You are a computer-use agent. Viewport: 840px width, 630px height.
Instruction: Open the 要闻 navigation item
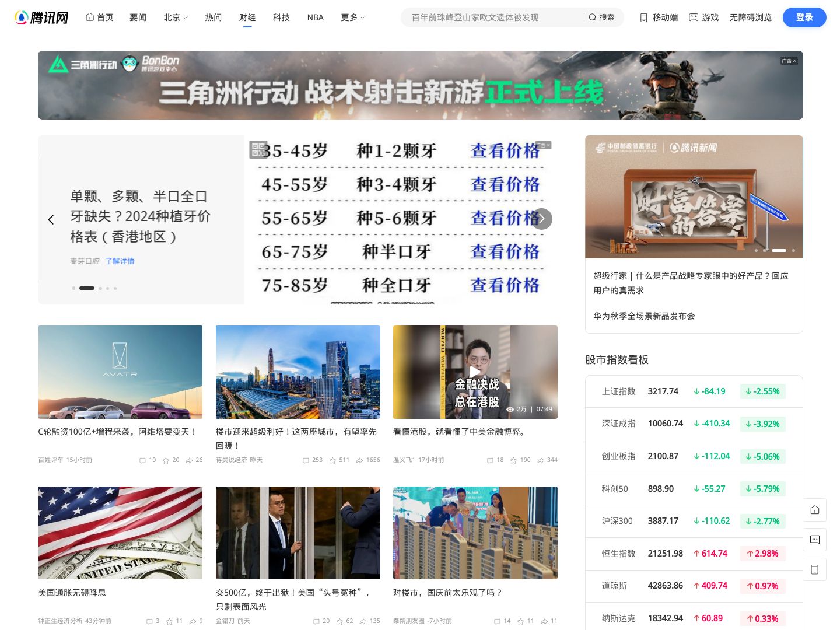(138, 17)
